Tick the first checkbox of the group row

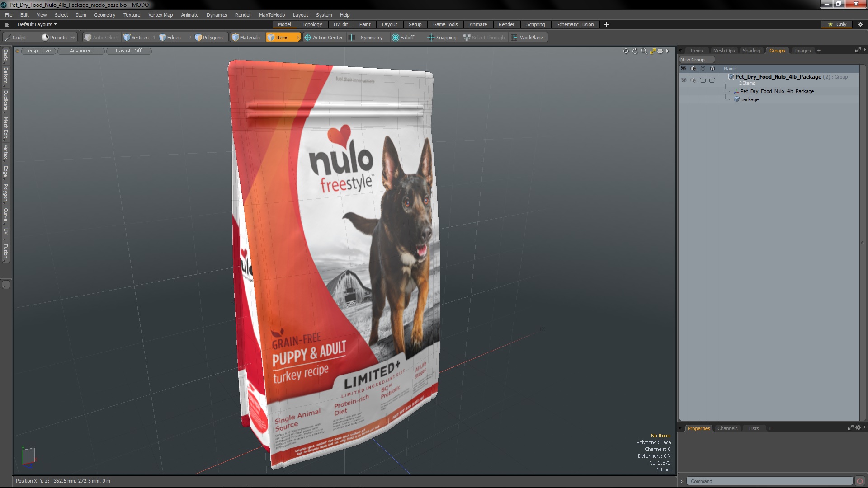(703, 80)
